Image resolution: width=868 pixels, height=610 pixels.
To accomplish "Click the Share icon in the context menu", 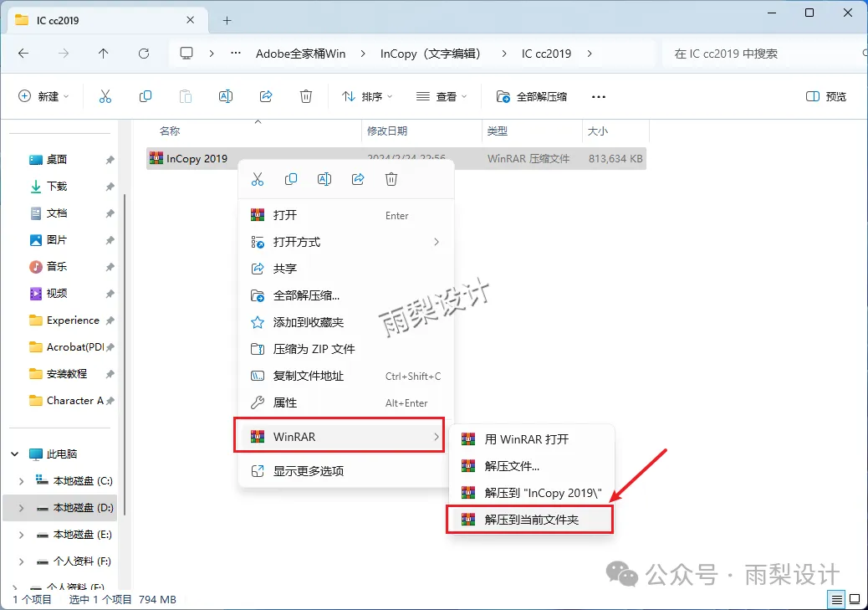I will tap(358, 179).
